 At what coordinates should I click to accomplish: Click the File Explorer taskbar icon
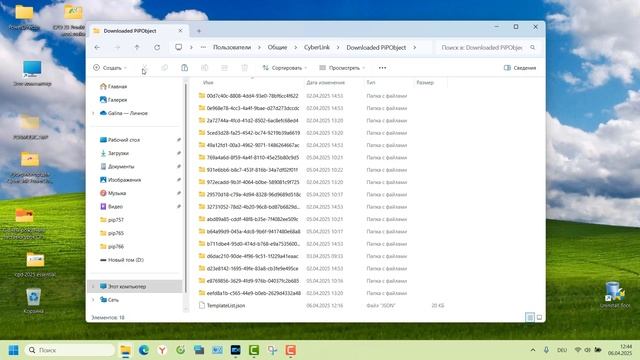(125, 350)
